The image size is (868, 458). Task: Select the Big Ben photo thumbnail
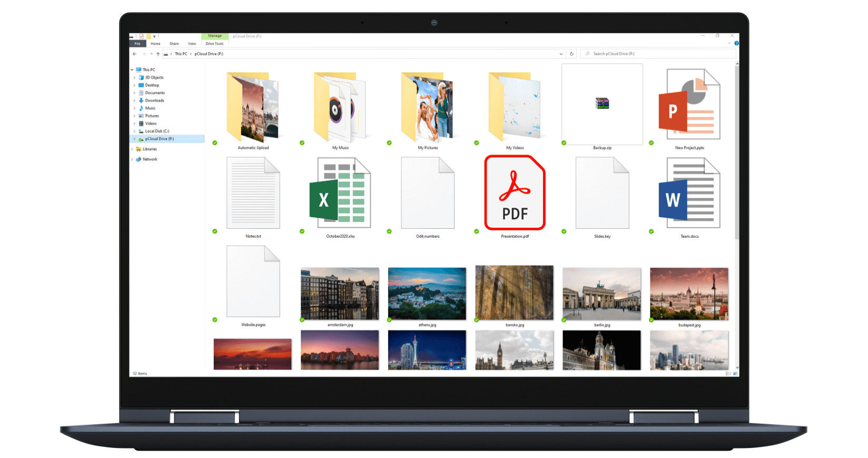pos(515,350)
